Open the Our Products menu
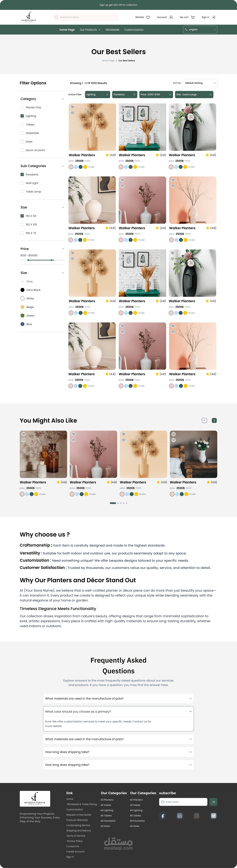 pyautogui.click(x=90, y=30)
